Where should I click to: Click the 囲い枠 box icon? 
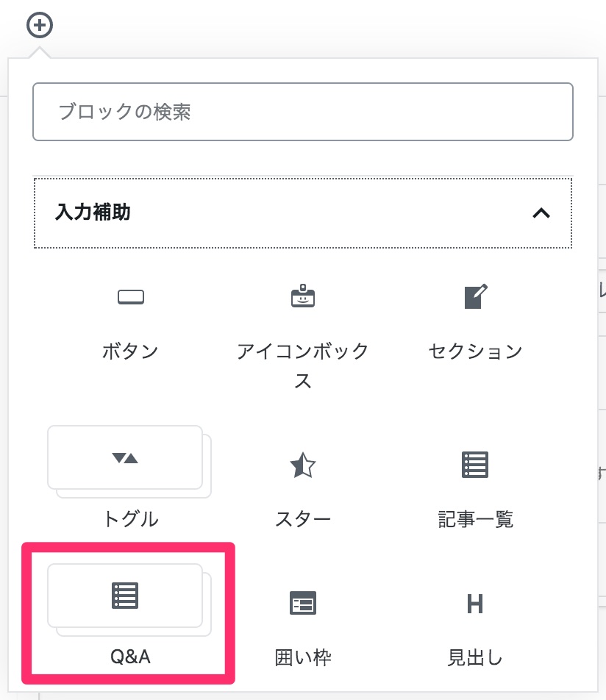[303, 603]
